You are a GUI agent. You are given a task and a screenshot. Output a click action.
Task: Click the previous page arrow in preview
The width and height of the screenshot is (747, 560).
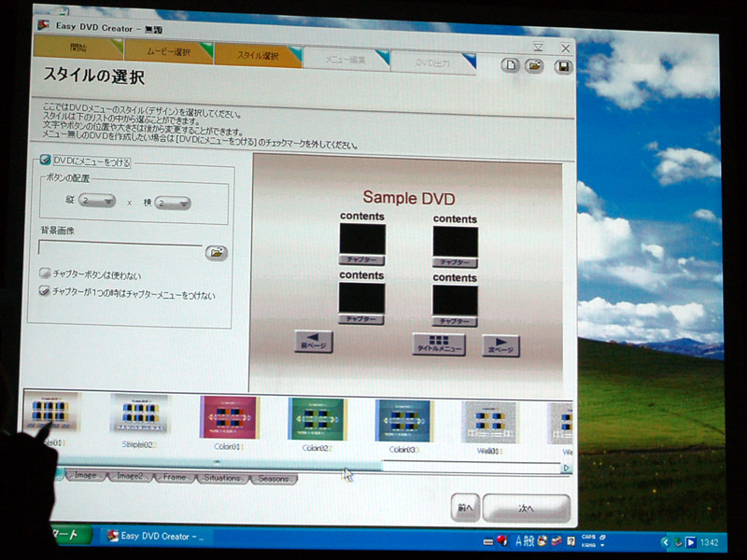(313, 342)
